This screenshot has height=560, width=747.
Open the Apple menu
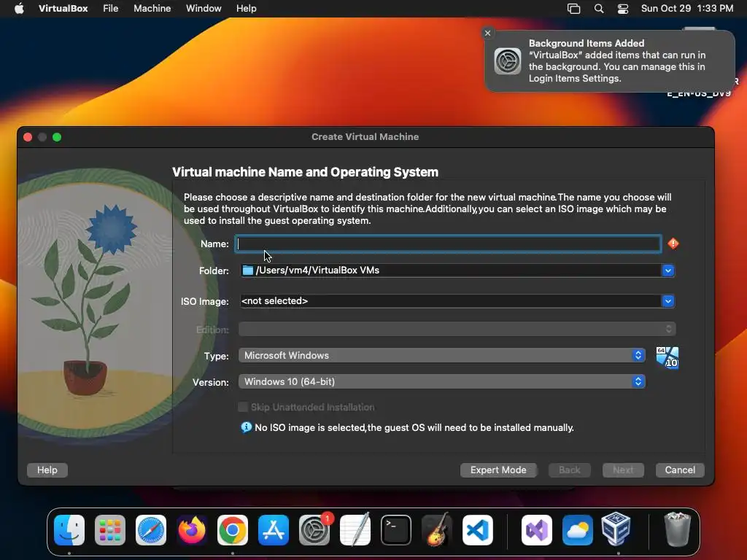19,9
